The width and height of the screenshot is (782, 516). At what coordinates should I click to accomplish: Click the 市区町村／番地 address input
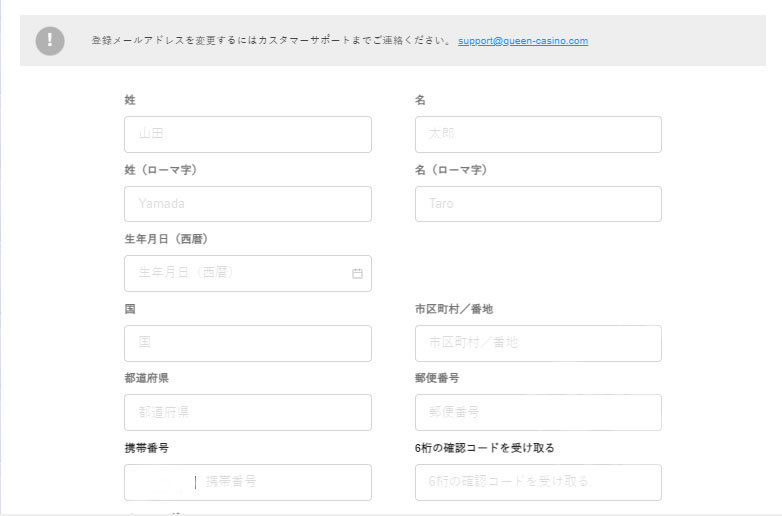pyautogui.click(x=538, y=343)
